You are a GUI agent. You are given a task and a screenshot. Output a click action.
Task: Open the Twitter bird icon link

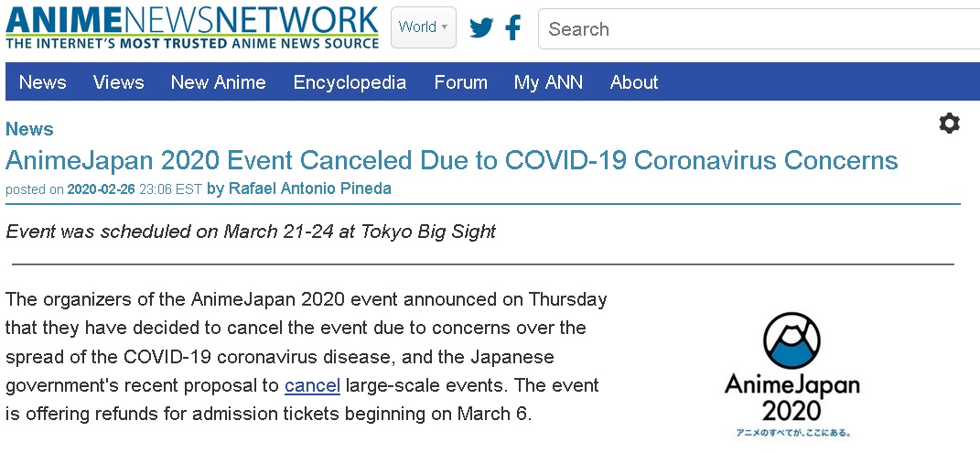(x=481, y=28)
